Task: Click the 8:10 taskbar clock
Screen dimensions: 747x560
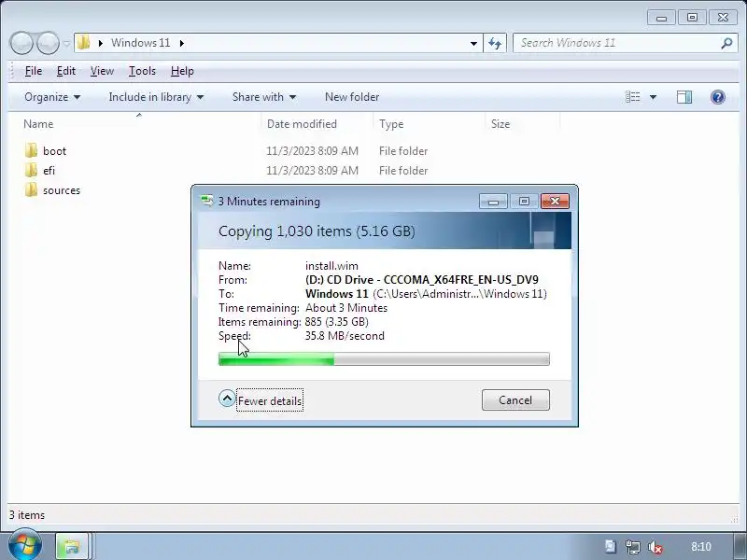Action: tap(701, 547)
